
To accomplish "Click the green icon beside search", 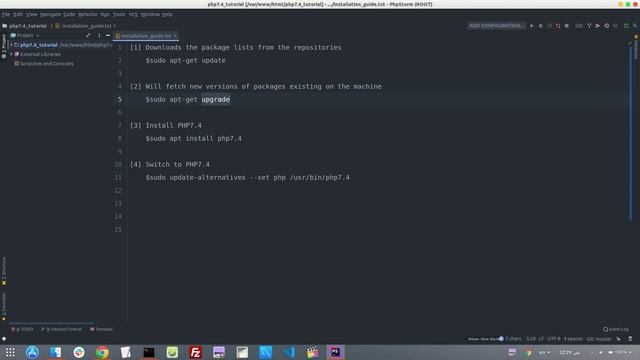I will click(x=626, y=26).
